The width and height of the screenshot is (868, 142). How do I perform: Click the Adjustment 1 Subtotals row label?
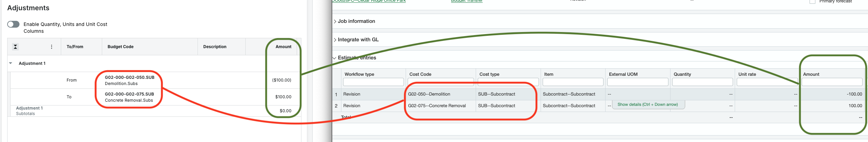(x=29, y=111)
